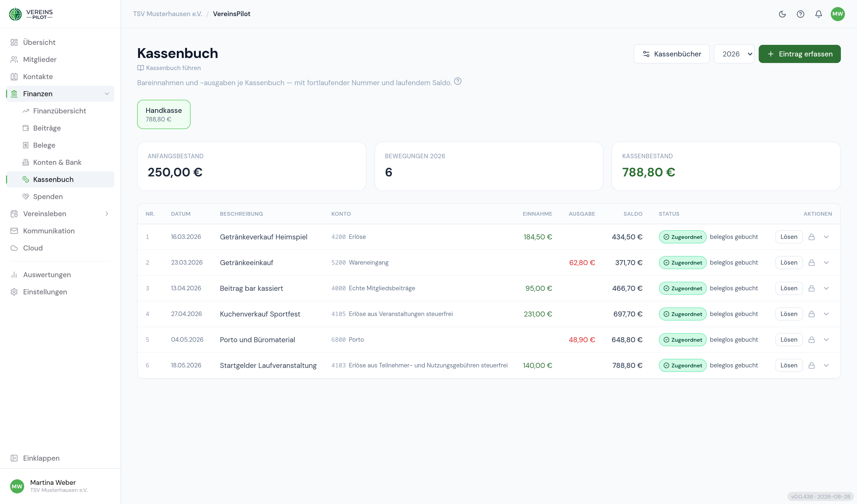The image size is (857, 504).
Task: Open notifications bell
Action: 818,14
